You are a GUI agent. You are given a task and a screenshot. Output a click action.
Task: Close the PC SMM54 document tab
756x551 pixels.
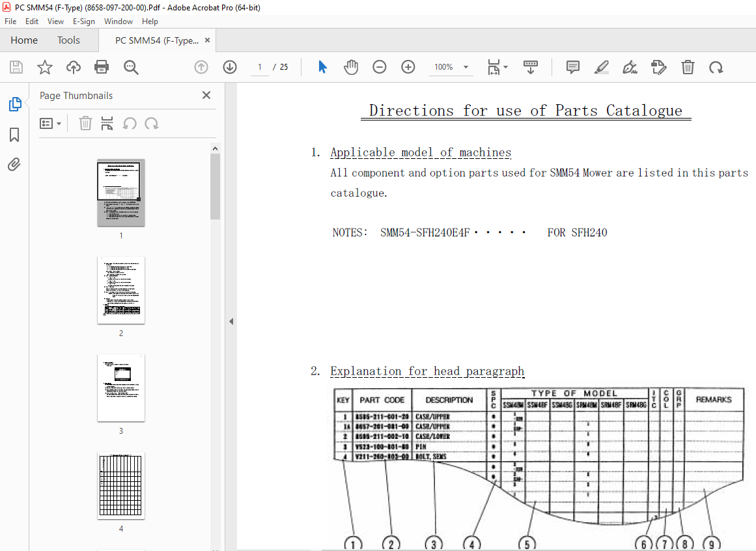pos(207,40)
